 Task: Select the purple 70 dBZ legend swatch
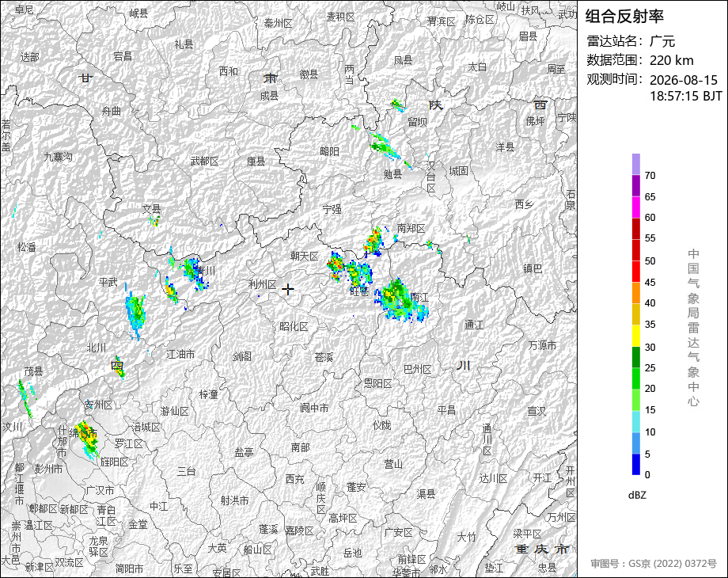pos(635,165)
